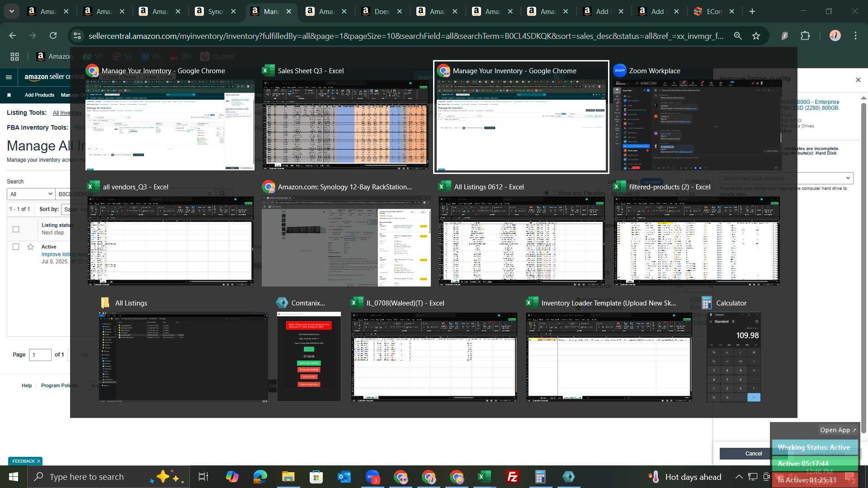The width and height of the screenshot is (868, 488).
Task: Open Select Hard Disk Interface dropdown
Action: [x=786, y=178]
